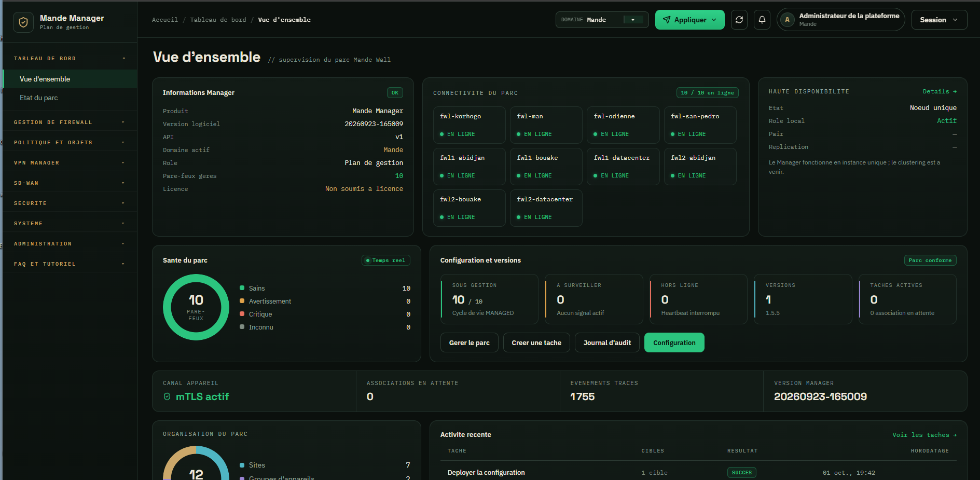Click the Appliquer button
980x480 pixels.
(689, 20)
